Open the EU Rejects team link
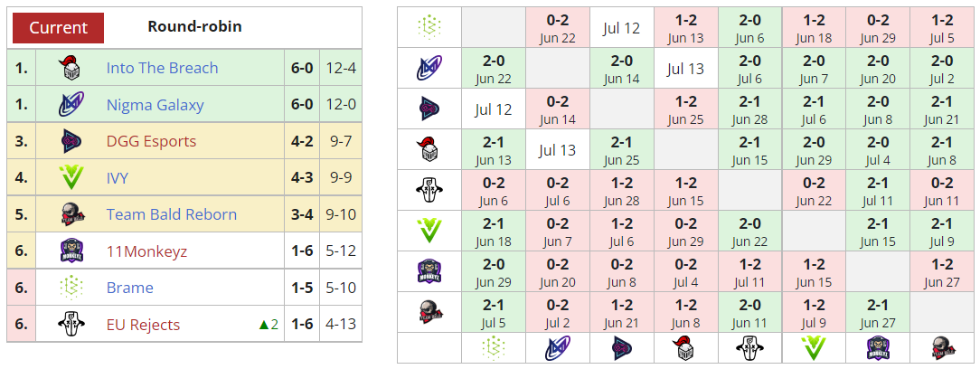980x369 pixels. 143,325
